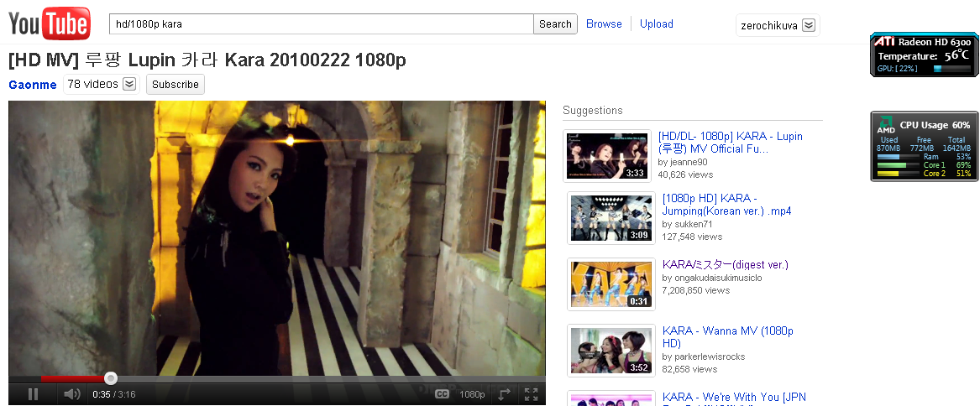Click the video frame to toggle playback
The image size is (980, 406).
click(x=277, y=237)
